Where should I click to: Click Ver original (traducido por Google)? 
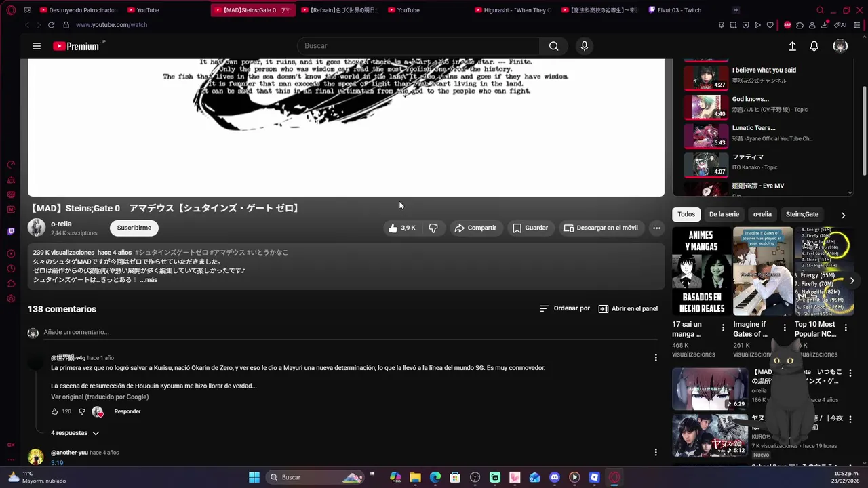click(x=100, y=396)
